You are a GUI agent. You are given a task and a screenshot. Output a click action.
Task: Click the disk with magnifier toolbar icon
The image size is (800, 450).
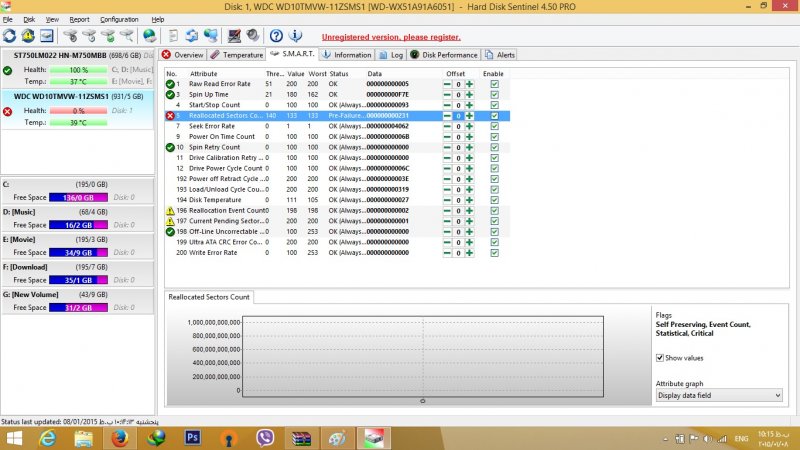127,36
